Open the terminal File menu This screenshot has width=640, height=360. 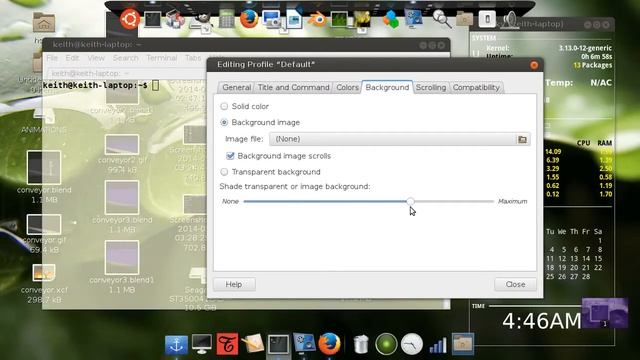52,58
